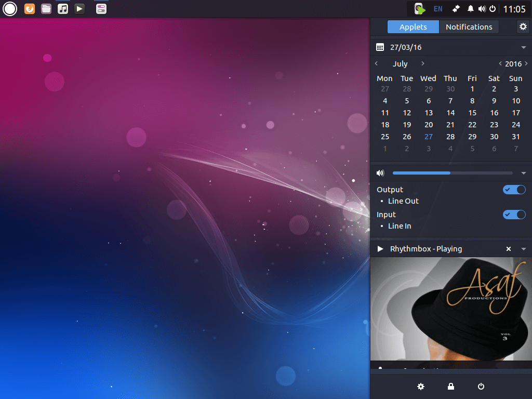Launch the video player icon
Viewport: 532px width, 399px height.
[79, 9]
